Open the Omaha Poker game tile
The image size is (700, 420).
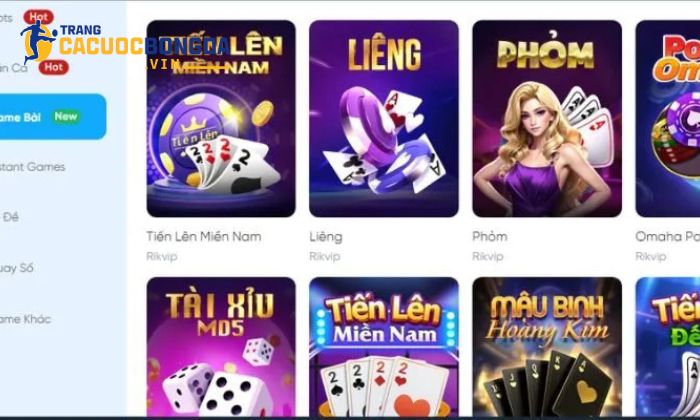pyautogui.click(x=668, y=119)
